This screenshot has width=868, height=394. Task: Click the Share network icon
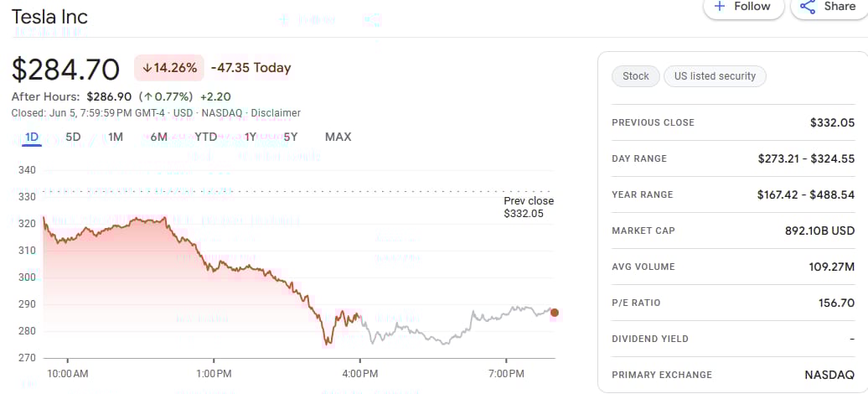tap(809, 7)
